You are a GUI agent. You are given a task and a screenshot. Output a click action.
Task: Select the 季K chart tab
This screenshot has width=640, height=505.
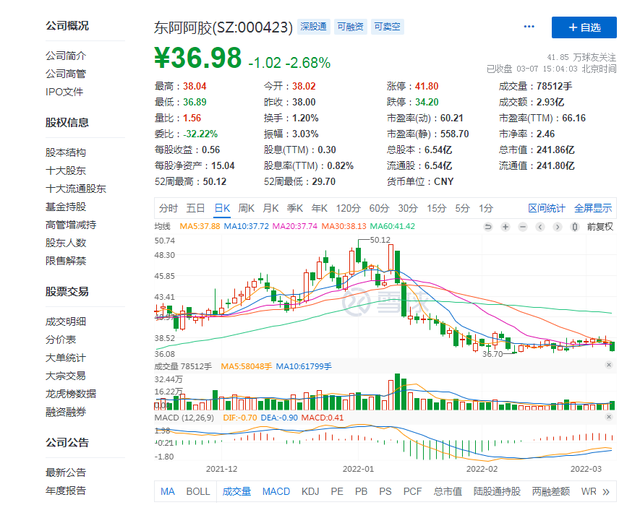pyautogui.click(x=295, y=209)
